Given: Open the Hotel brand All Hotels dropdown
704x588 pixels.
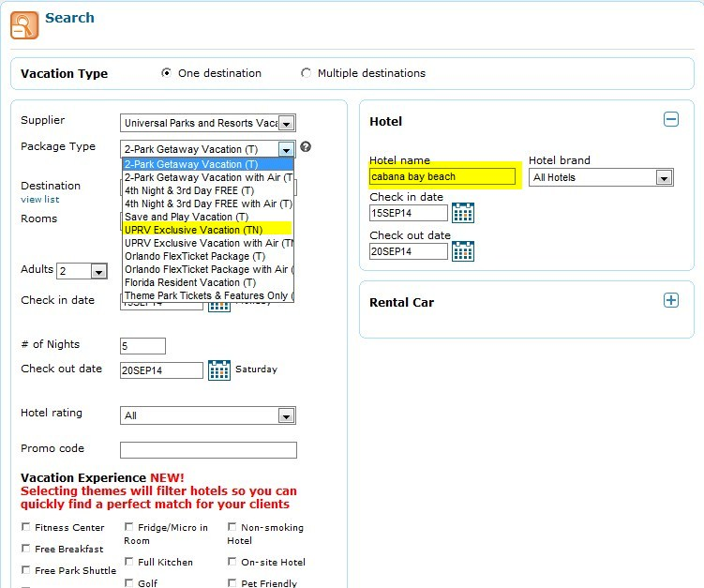Looking at the screenshot, I should coord(601,177).
